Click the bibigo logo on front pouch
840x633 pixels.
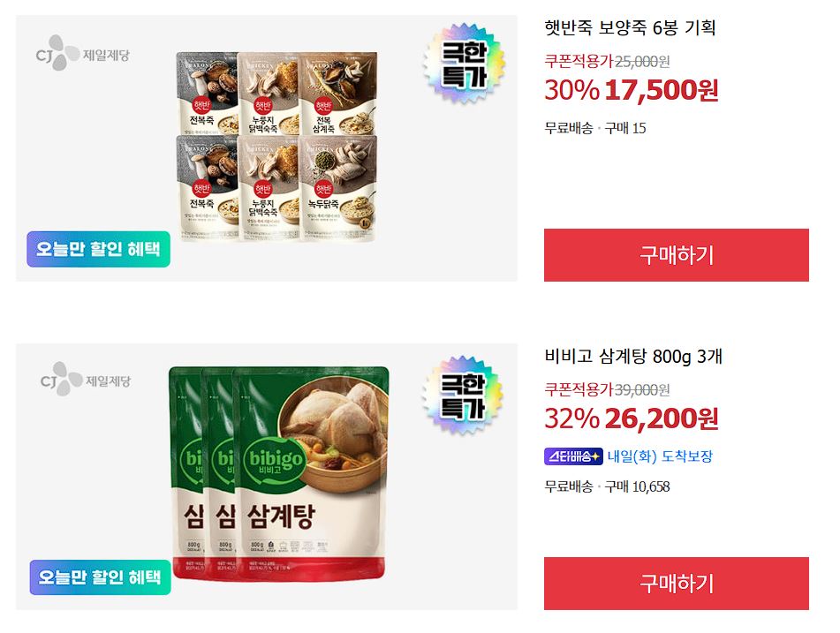pyautogui.click(x=276, y=460)
